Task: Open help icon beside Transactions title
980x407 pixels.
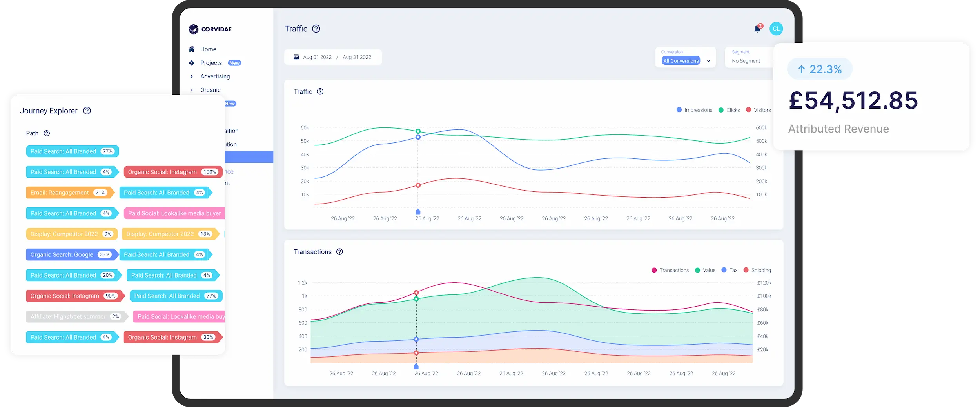Action: click(x=339, y=252)
